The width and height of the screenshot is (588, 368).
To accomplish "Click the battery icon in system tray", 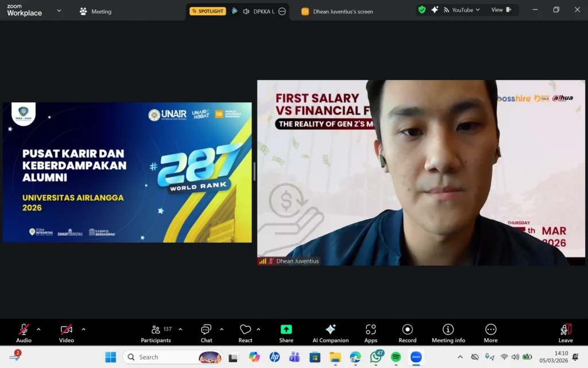I will tap(527, 357).
